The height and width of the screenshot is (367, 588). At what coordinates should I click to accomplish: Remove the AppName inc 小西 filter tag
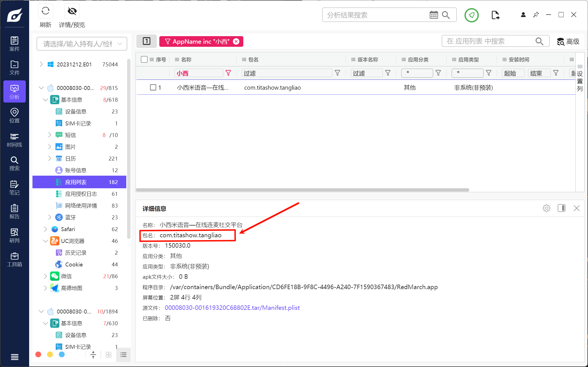(x=236, y=41)
